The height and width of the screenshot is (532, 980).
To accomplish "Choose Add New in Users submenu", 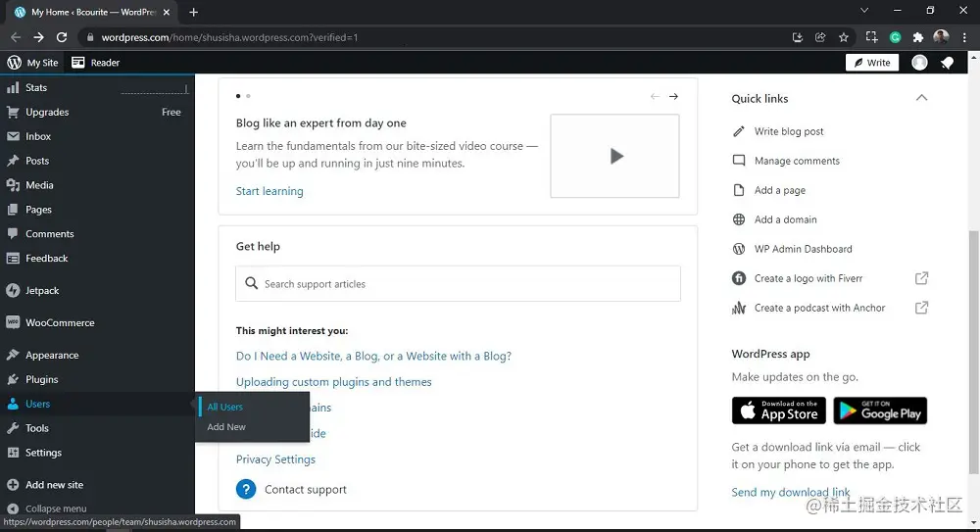I will 226,427.
